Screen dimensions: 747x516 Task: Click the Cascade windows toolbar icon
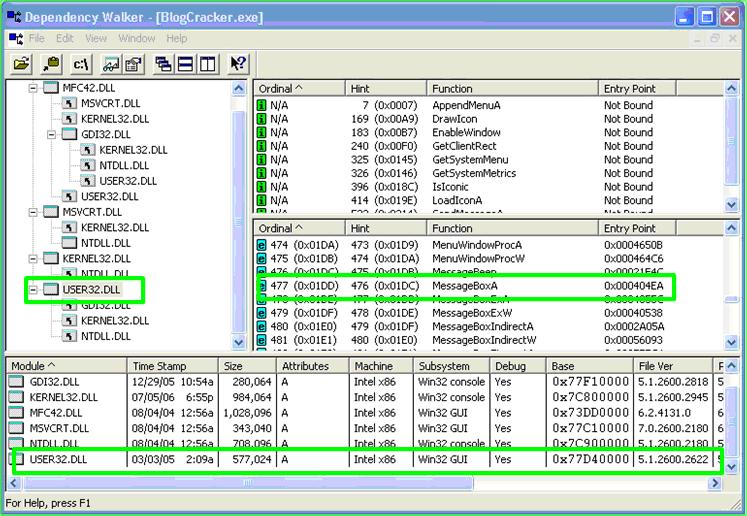(164, 63)
